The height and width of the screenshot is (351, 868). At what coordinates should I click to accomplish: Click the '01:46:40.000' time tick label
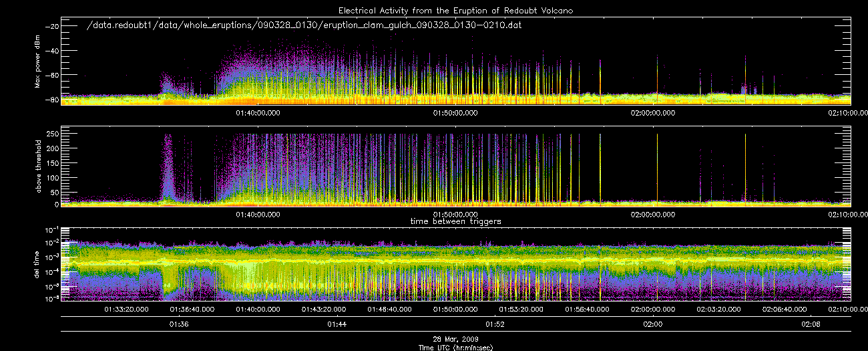(390, 310)
